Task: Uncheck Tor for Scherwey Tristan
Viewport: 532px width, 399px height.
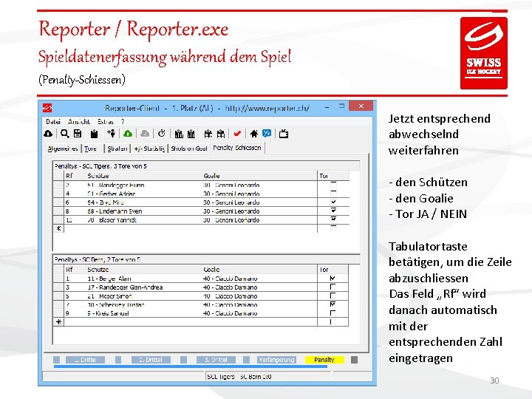Action: point(332,304)
